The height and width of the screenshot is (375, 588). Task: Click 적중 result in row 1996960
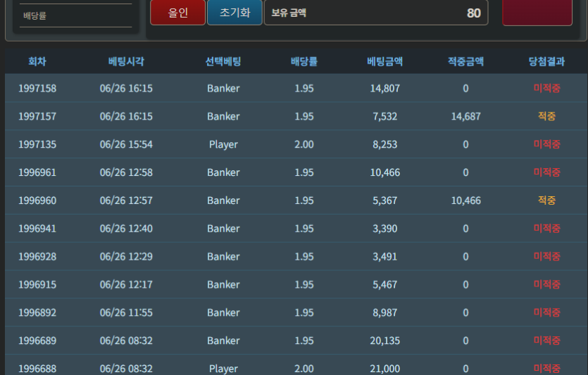point(546,201)
